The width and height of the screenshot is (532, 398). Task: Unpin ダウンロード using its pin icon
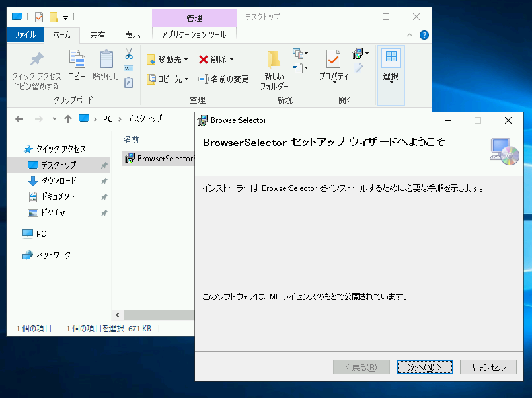(x=104, y=181)
